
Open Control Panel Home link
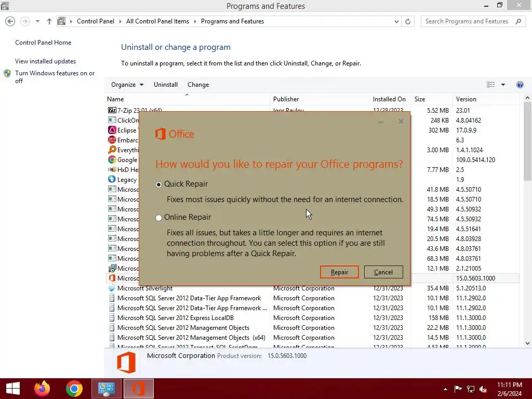[x=43, y=43]
